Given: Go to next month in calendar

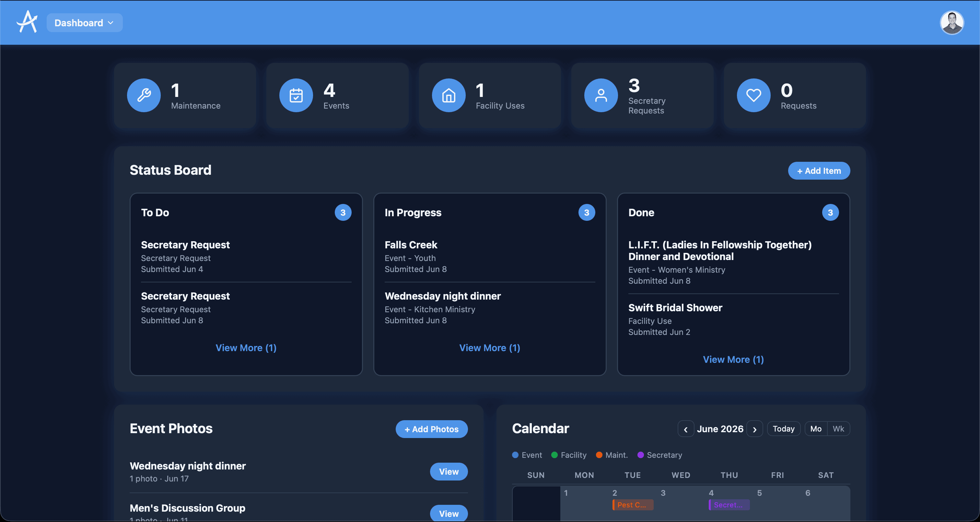Looking at the screenshot, I should (x=754, y=429).
